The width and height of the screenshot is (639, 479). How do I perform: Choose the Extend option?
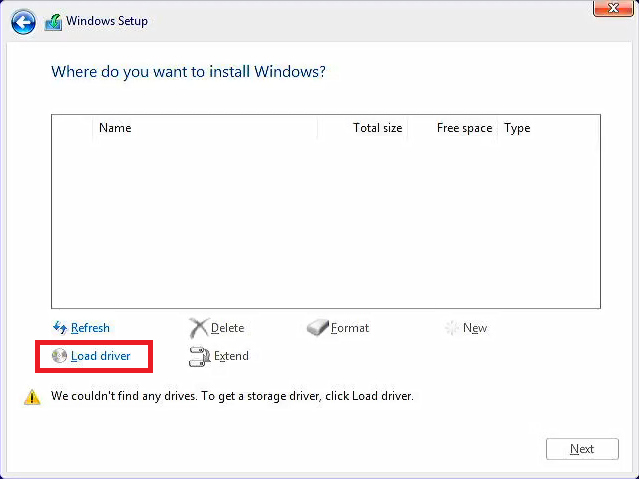[231, 356]
